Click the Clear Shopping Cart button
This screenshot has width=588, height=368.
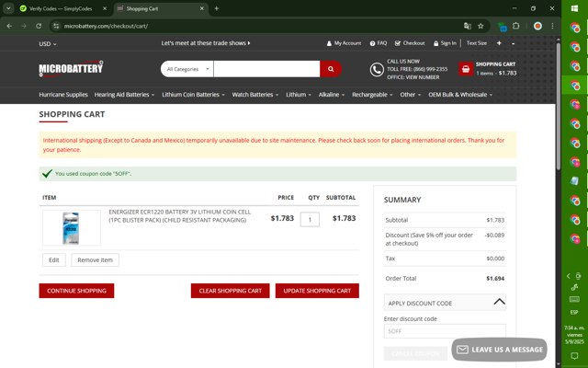pos(231,291)
